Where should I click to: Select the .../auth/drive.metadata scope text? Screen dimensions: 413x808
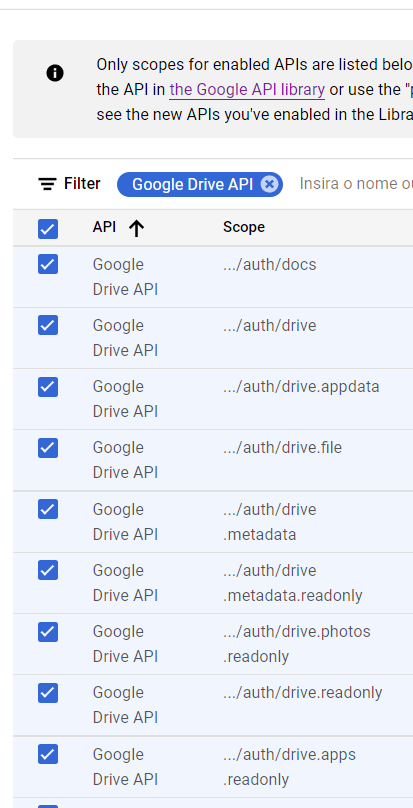coord(270,522)
